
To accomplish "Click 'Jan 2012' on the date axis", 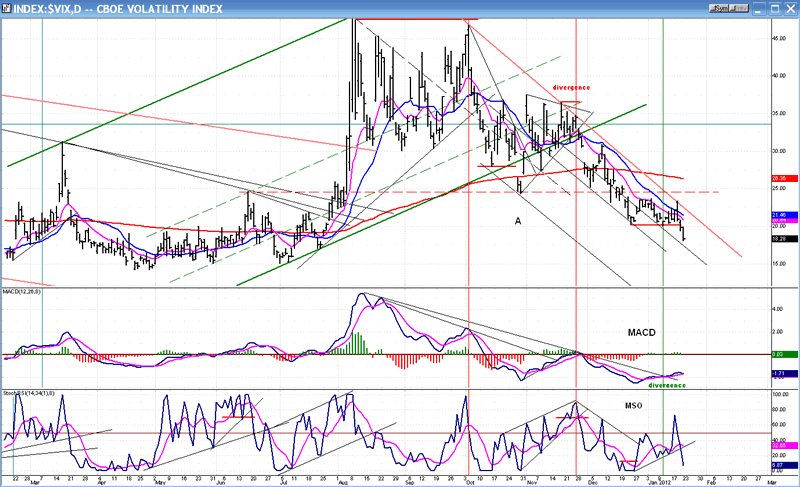I will [x=670, y=480].
